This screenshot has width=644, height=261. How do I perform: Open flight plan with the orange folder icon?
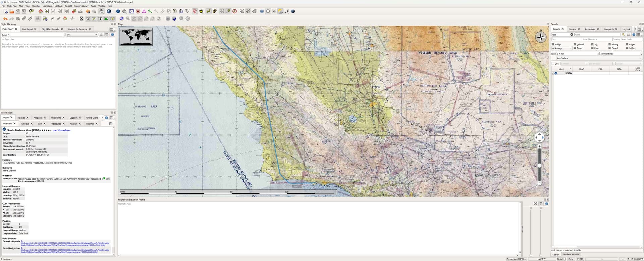click(x=11, y=11)
